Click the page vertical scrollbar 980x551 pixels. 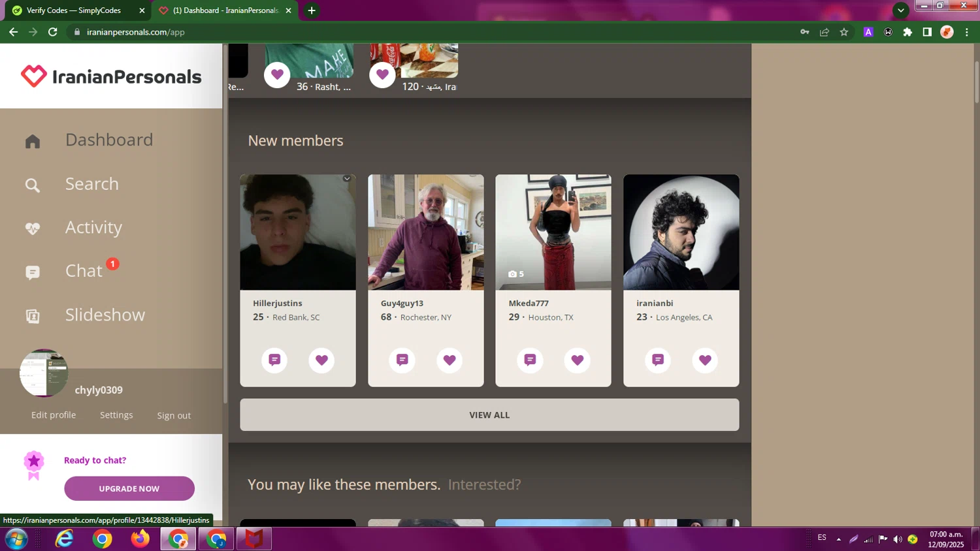click(x=977, y=83)
